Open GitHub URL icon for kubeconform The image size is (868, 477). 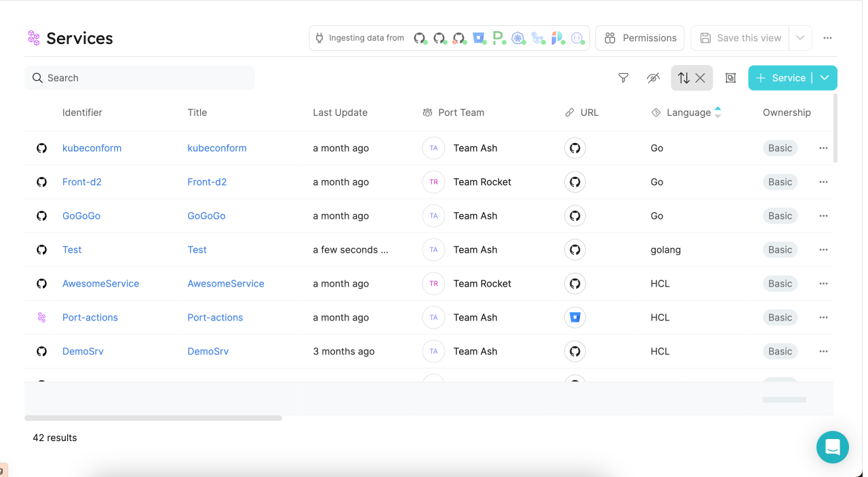click(575, 148)
